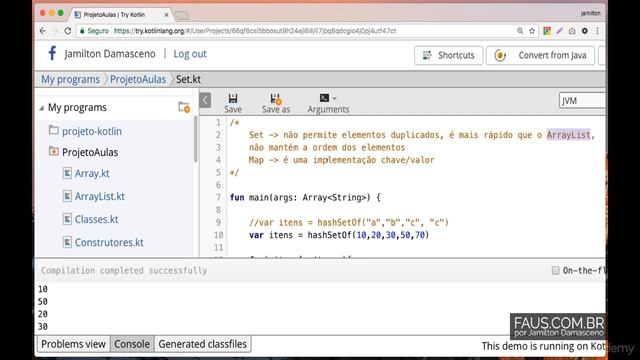Image resolution: width=640 pixels, height=360 pixels.
Task: Click the console output value 50
Action: (x=43, y=302)
